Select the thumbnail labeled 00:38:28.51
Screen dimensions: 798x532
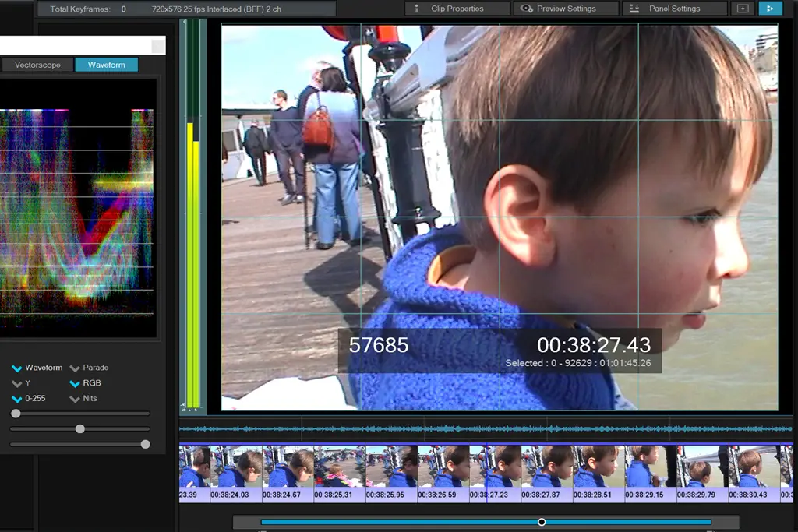click(x=599, y=474)
